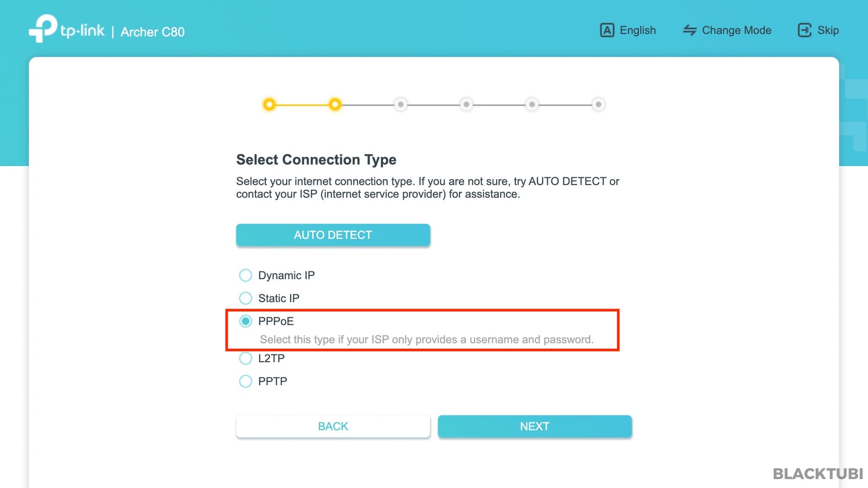Click the Change Mode arrows icon

690,30
